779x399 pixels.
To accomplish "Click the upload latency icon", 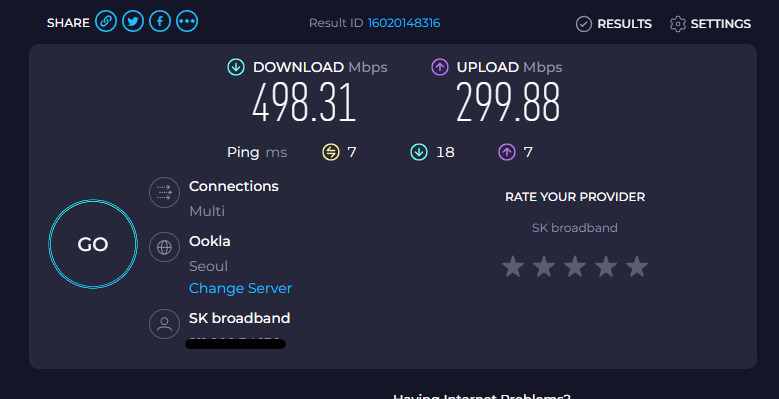I will (507, 152).
